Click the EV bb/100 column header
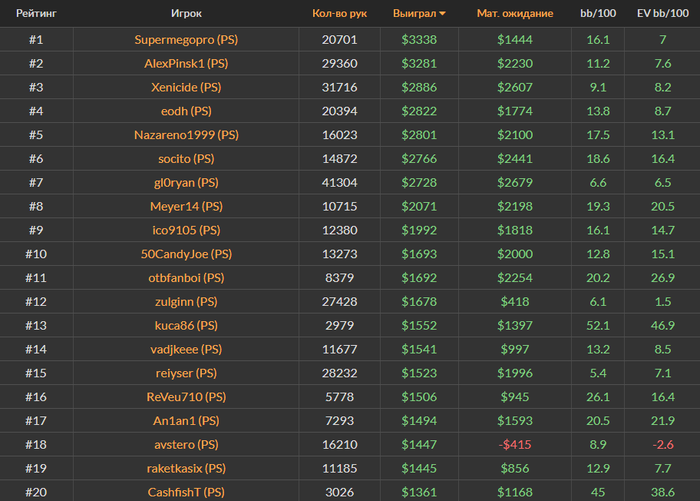Image resolution: width=700 pixels, height=501 pixels. tap(663, 14)
